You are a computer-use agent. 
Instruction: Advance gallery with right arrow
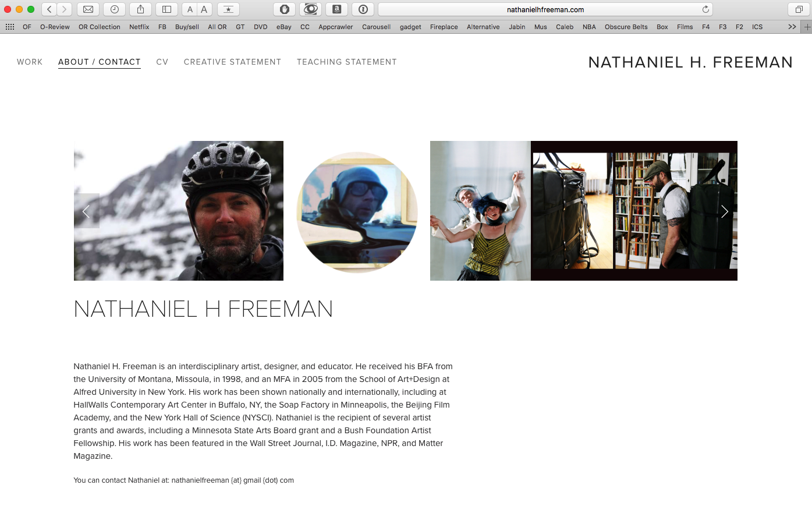pyautogui.click(x=724, y=211)
